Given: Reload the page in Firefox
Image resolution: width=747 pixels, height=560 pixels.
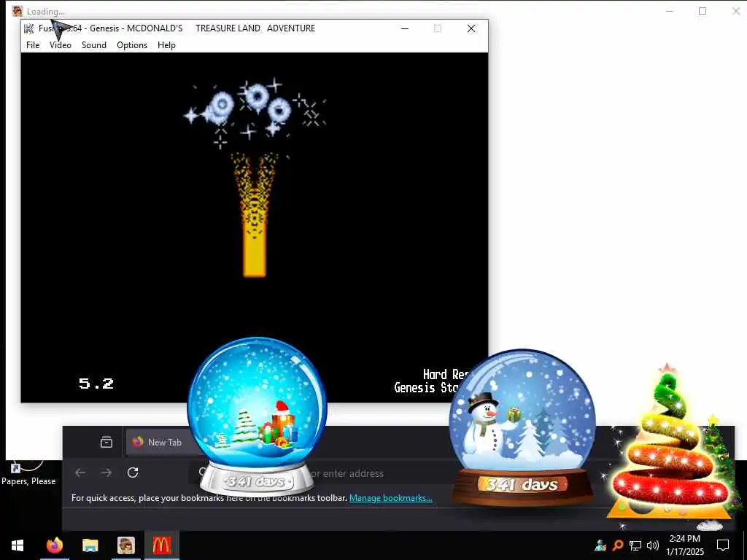Looking at the screenshot, I should [133, 472].
